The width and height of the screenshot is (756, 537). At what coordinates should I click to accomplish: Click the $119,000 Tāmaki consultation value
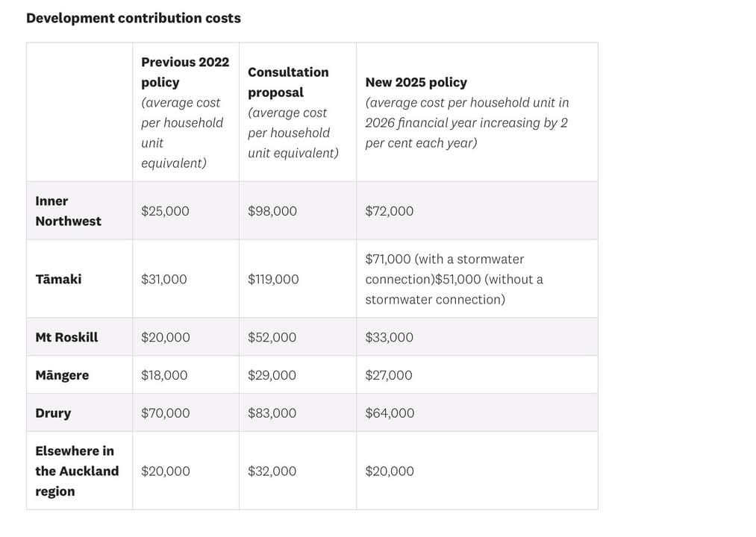(x=273, y=279)
